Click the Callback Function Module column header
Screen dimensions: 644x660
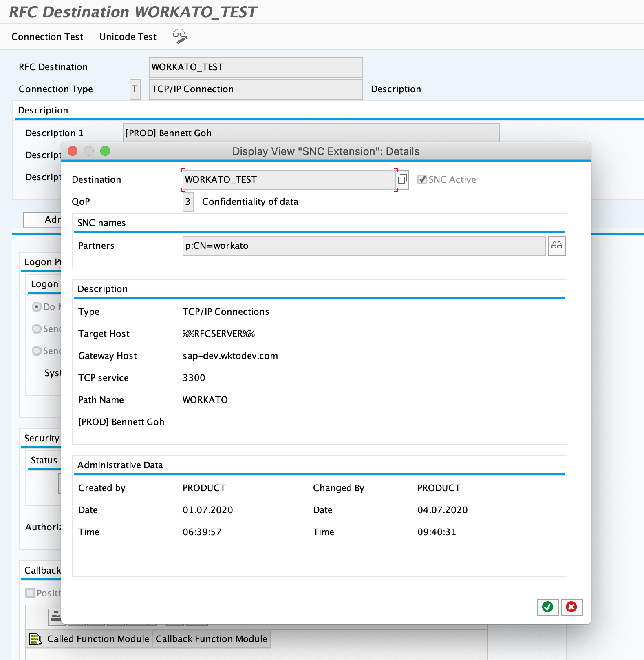(212, 639)
